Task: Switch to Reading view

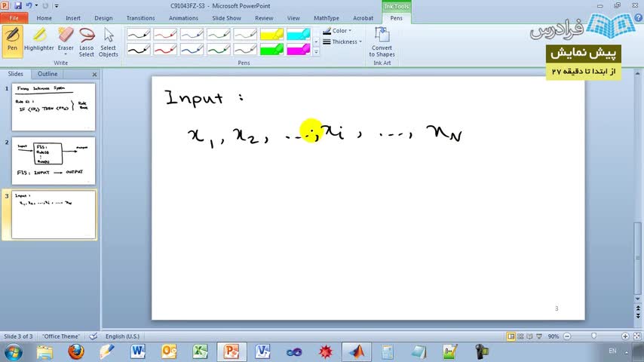Action: [529, 336]
